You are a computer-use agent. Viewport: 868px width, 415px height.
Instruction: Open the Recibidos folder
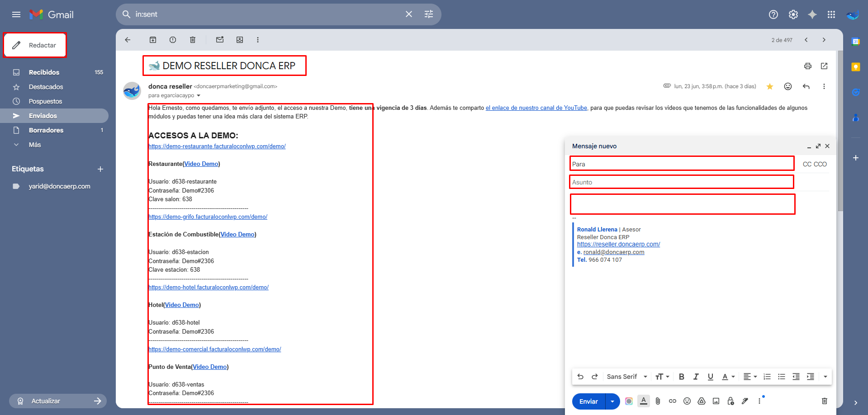44,72
